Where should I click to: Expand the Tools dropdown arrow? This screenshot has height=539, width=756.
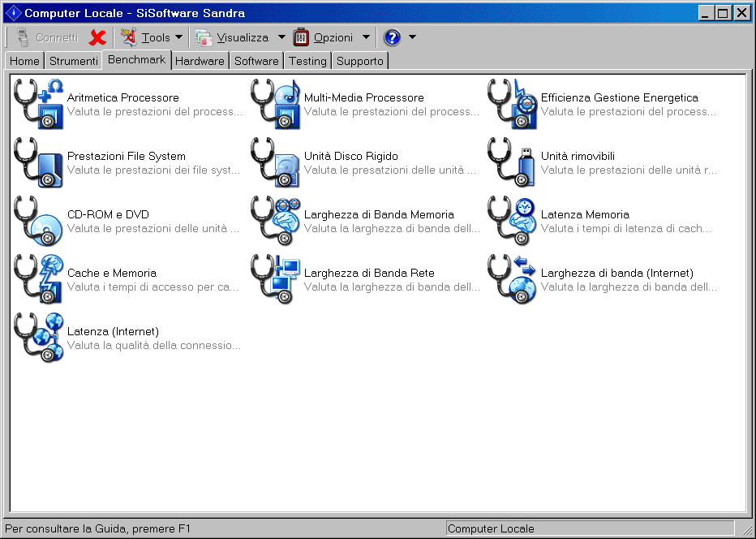[179, 37]
